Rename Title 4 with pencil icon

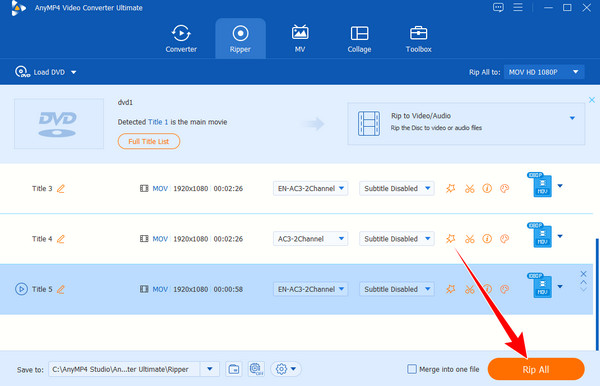[x=61, y=239]
